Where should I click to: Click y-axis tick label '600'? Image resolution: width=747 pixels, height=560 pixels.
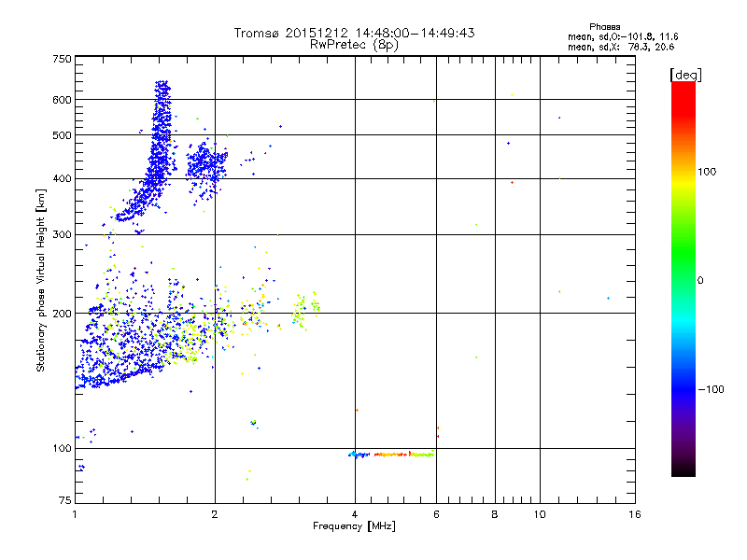(x=62, y=100)
